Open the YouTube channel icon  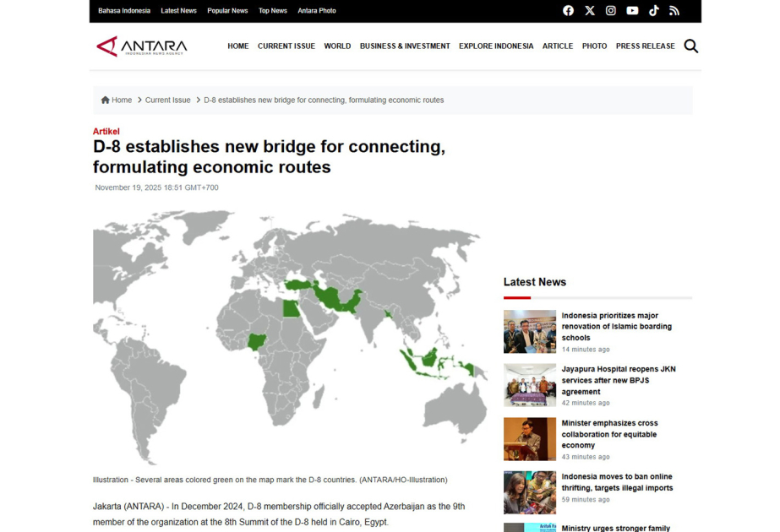(x=632, y=10)
